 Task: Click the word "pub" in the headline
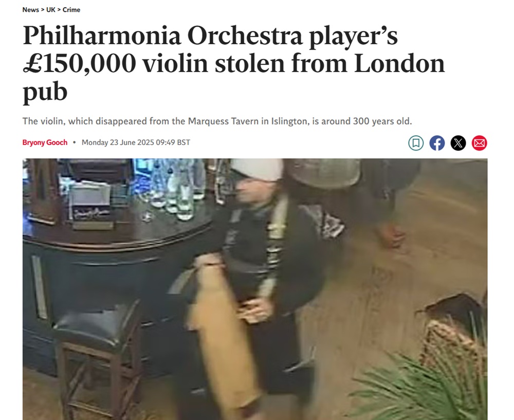click(x=45, y=92)
